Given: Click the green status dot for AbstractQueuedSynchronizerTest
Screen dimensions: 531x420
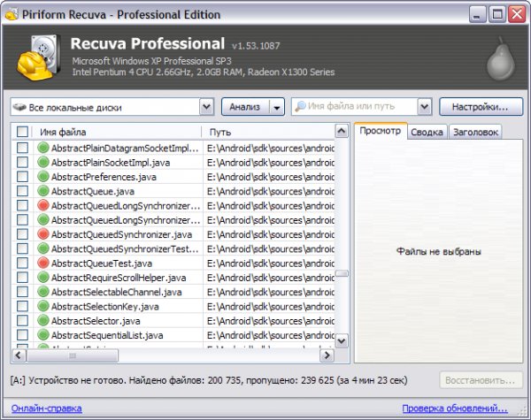Looking at the screenshot, I should click(x=43, y=248).
